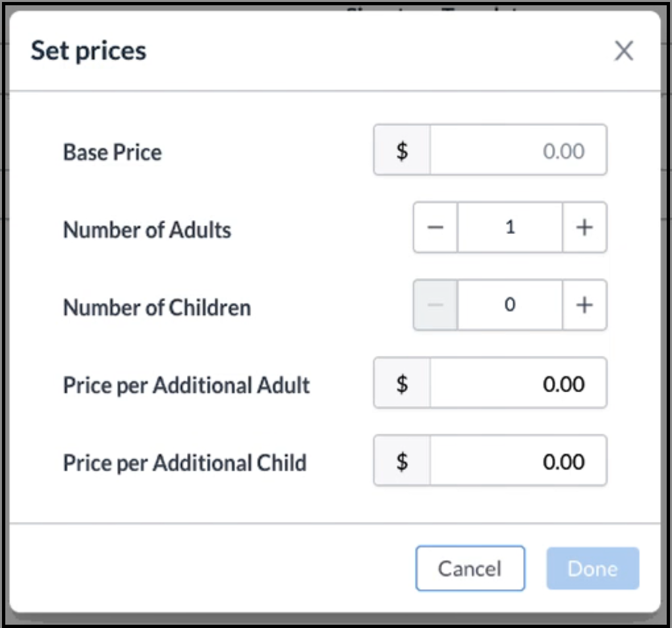The height and width of the screenshot is (628, 672).
Task: Click the dollar symbol beside Price per Additional Child
Action: (x=402, y=461)
